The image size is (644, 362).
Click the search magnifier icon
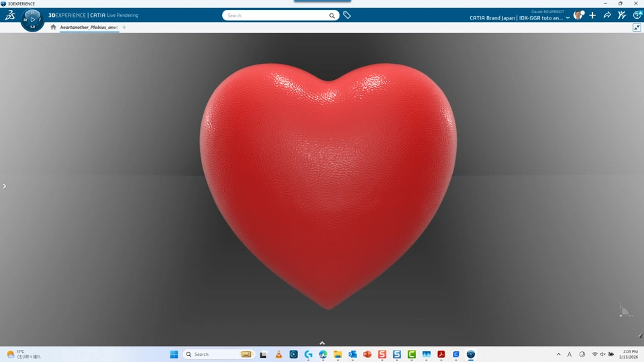(332, 15)
